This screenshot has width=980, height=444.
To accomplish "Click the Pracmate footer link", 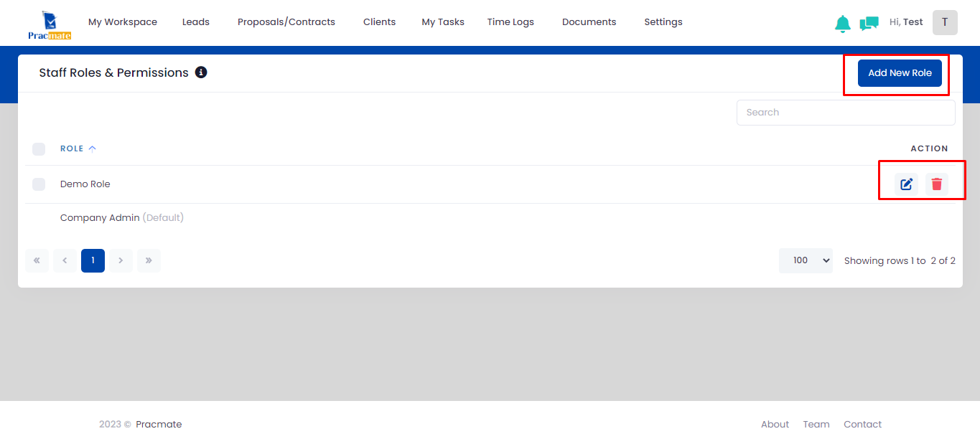I will click(159, 424).
